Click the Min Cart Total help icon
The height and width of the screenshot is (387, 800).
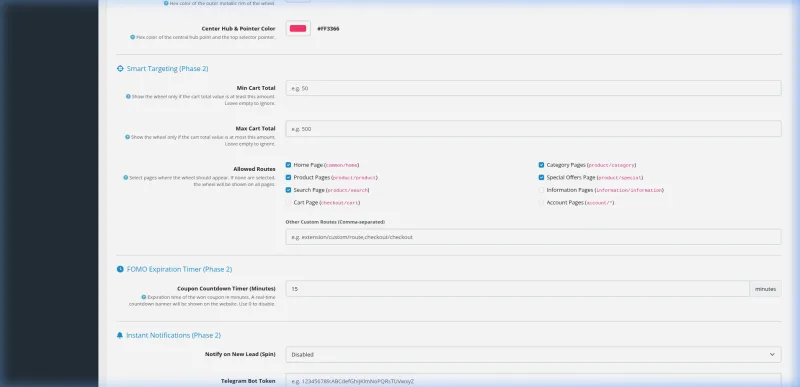tap(128, 96)
